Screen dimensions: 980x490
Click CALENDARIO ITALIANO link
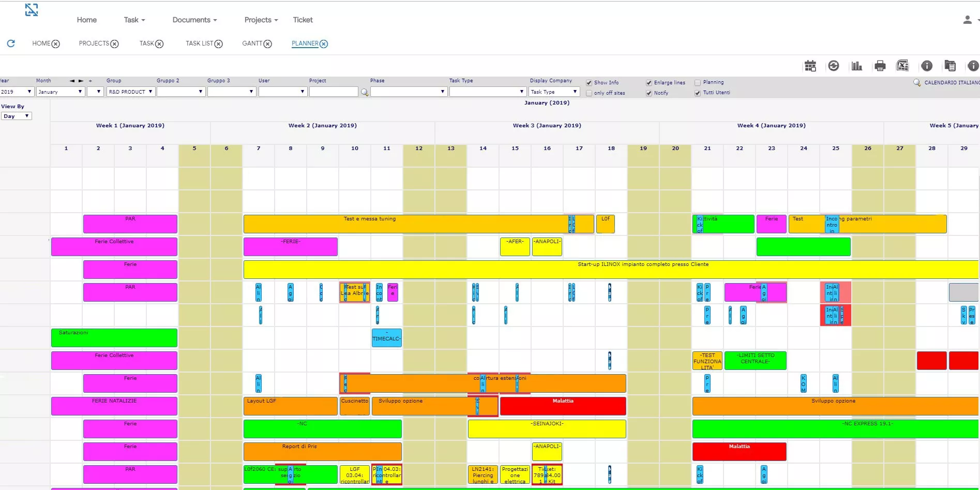[x=952, y=82]
